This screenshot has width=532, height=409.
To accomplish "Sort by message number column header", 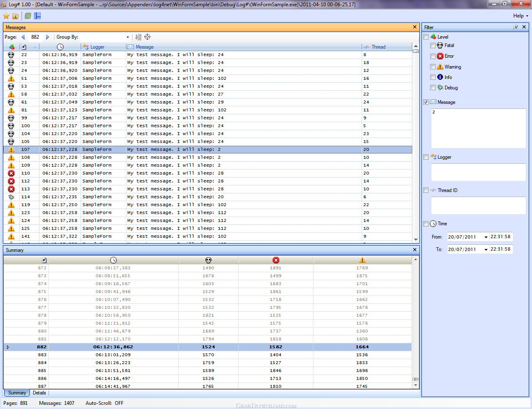I will [x=24, y=47].
